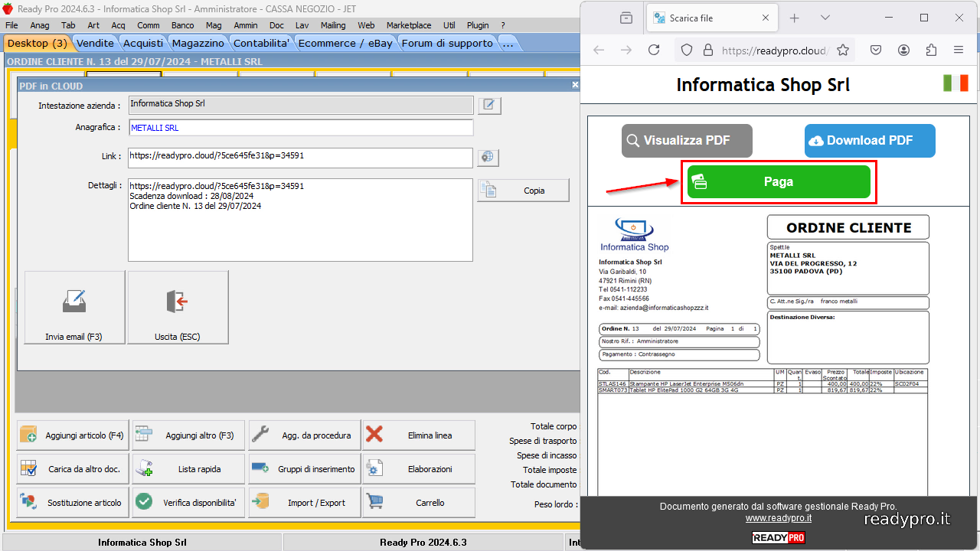This screenshot has width=980, height=551.
Task: Close the Scarica file browser tab
Action: pyautogui.click(x=766, y=18)
